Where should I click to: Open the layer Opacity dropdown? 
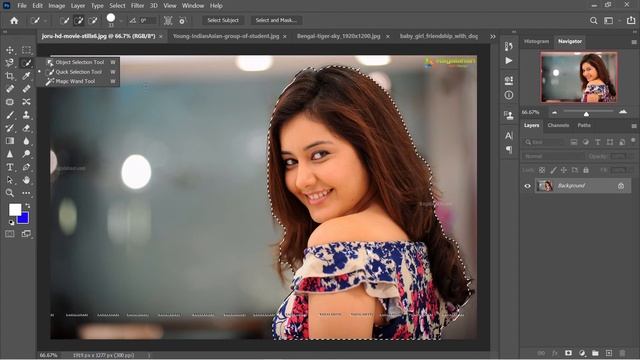click(x=618, y=156)
